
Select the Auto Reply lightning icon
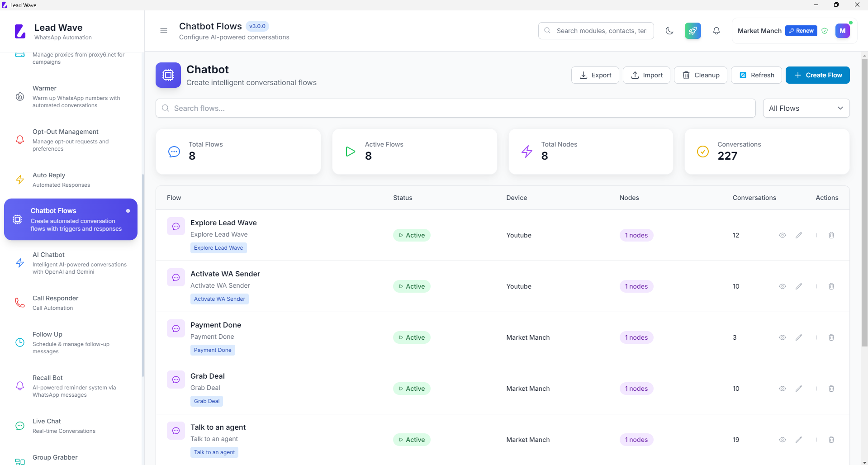(x=20, y=179)
